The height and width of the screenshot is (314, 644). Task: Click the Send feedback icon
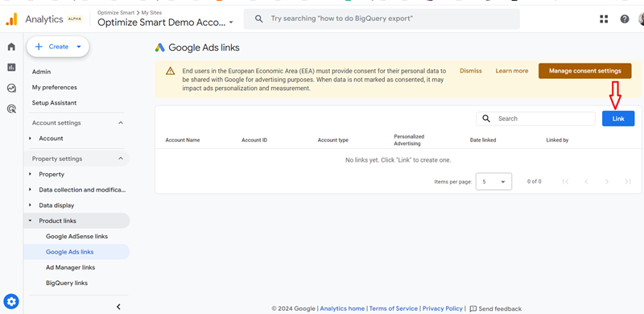473,308
